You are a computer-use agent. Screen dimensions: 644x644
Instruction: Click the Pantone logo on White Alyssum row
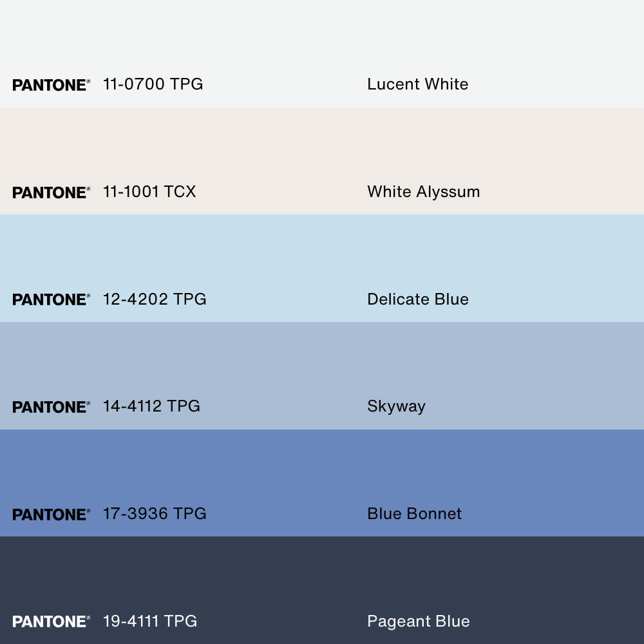coord(51,193)
